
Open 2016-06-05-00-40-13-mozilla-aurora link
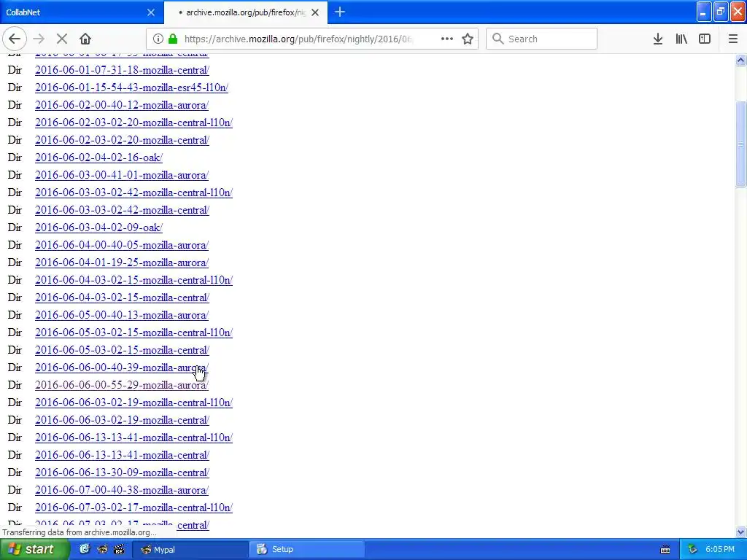pos(122,315)
